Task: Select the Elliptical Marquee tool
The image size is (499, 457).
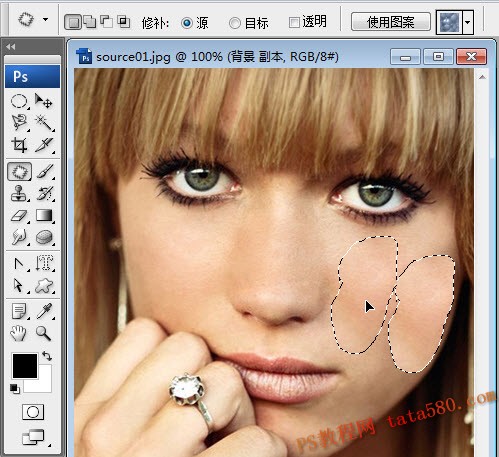Action: (x=19, y=101)
